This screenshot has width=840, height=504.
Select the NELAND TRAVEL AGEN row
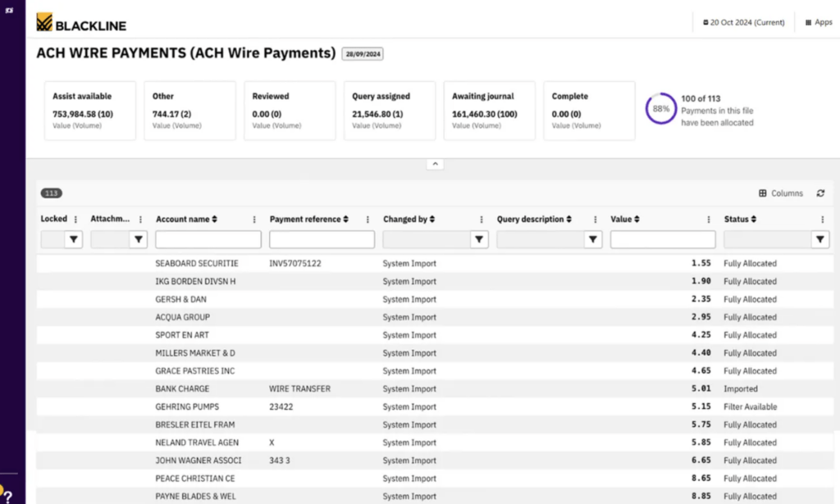435,443
